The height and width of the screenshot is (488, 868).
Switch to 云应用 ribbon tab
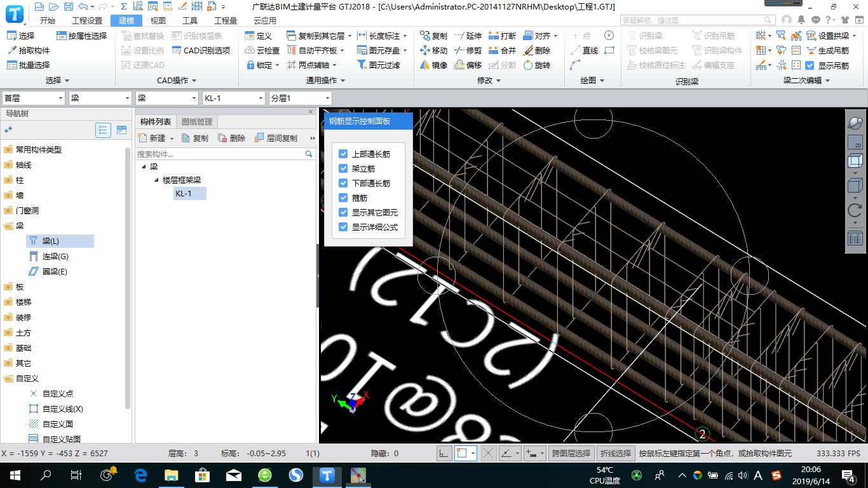[264, 20]
